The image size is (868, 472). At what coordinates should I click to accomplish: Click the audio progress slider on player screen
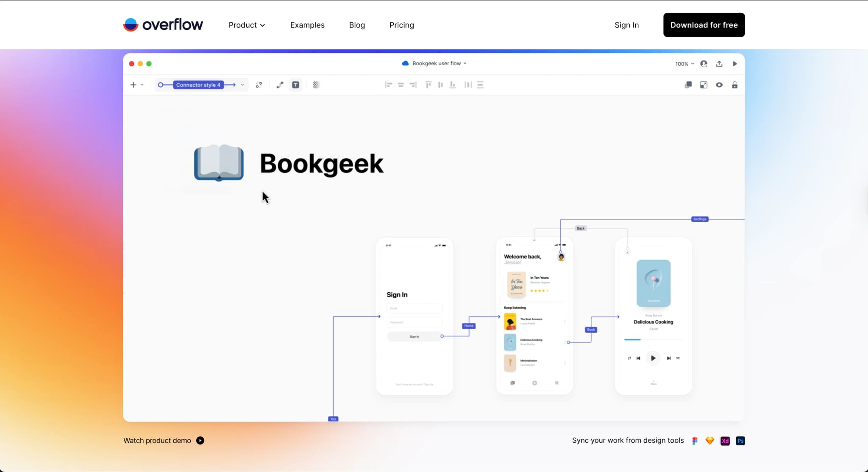[x=653, y=339]
